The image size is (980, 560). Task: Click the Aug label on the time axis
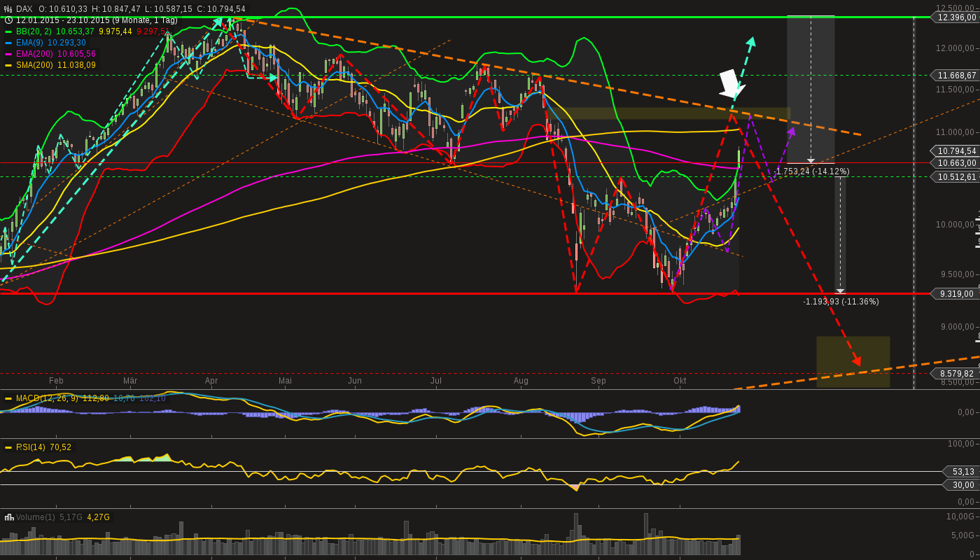tap(521, 381)
